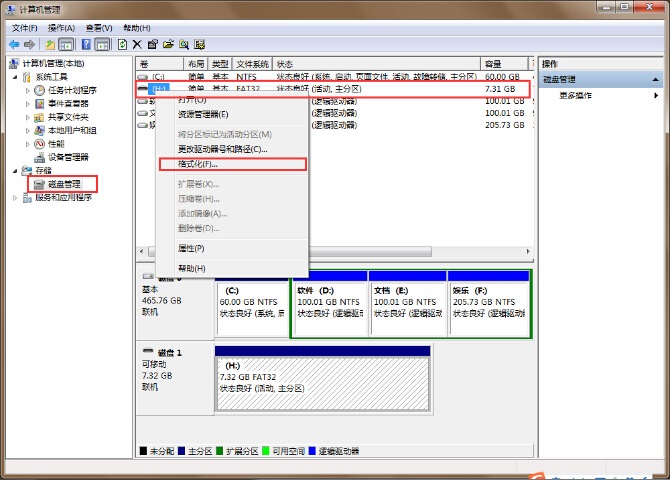The image size is (670, 480).
Task: Open 任务计划程序 in the tree
Action: point(72,90)
